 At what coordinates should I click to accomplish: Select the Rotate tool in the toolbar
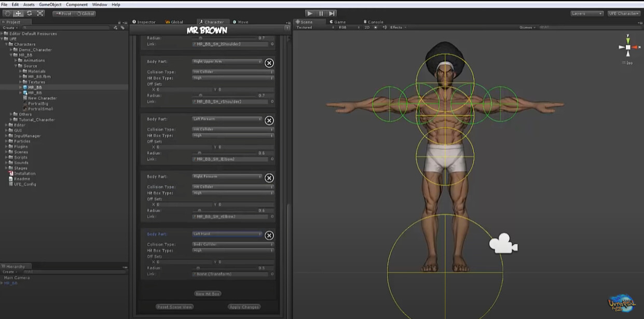(x=29, y=13)
